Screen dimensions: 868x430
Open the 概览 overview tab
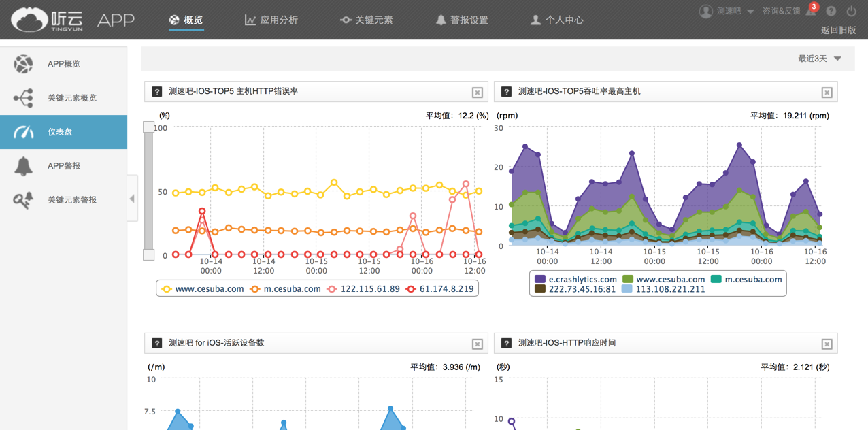(186, 20)
